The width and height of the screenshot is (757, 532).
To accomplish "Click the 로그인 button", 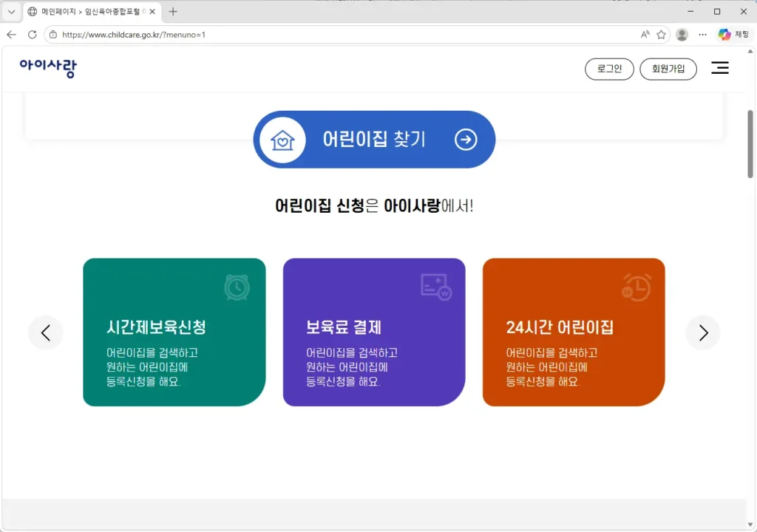I will 609,69.
